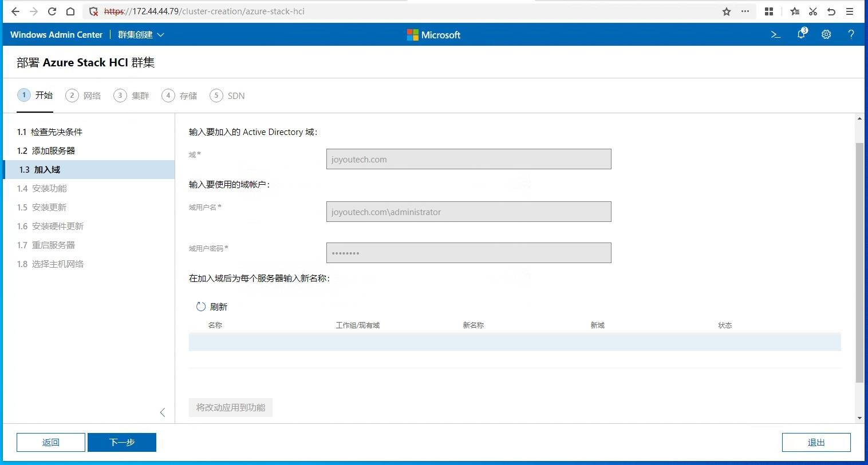Click the browser undo arrow icon
868x465 pixels.
click(x=831, y=11)
